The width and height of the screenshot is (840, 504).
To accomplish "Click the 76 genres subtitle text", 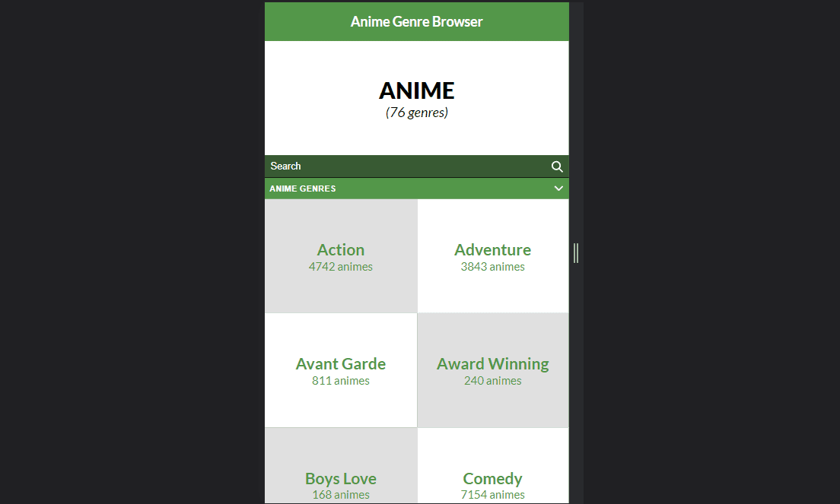I will tap(416, 113).
